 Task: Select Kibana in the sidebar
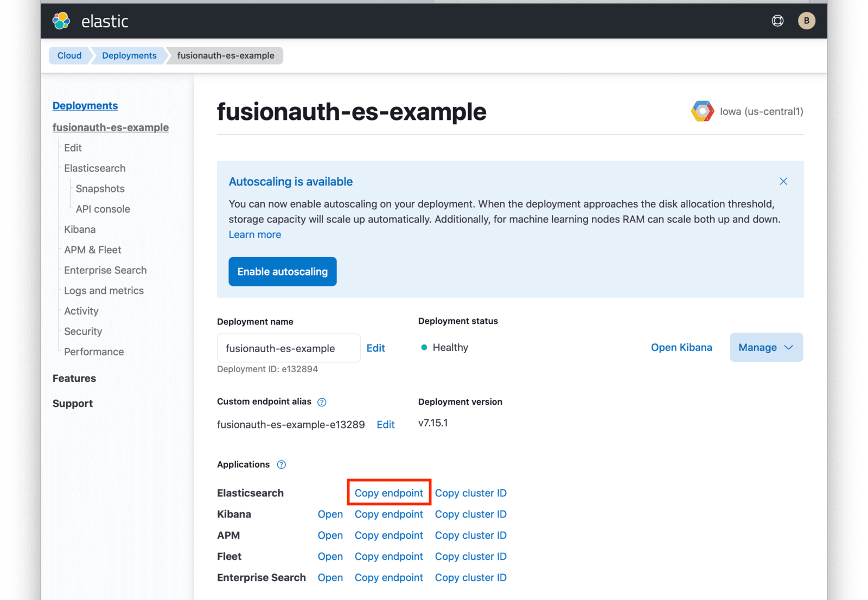80,229
